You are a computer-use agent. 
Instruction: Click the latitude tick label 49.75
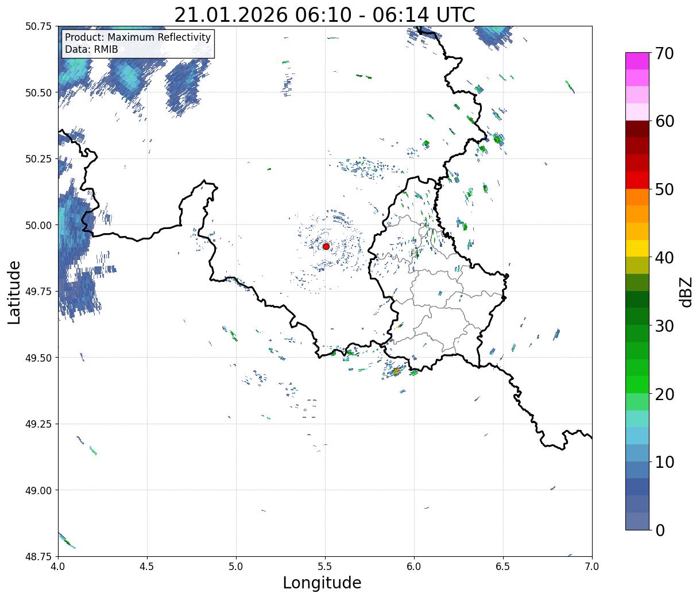click(x=38, y=292)
